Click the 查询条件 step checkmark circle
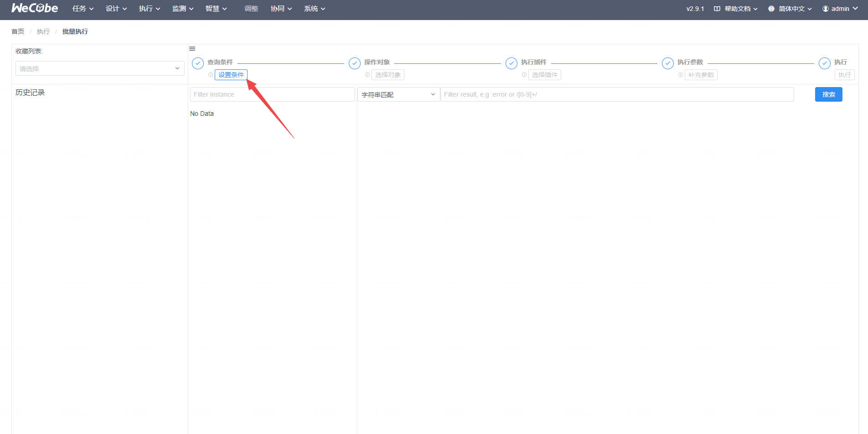This screenshot has height=434, width=868. coord(198,63)
